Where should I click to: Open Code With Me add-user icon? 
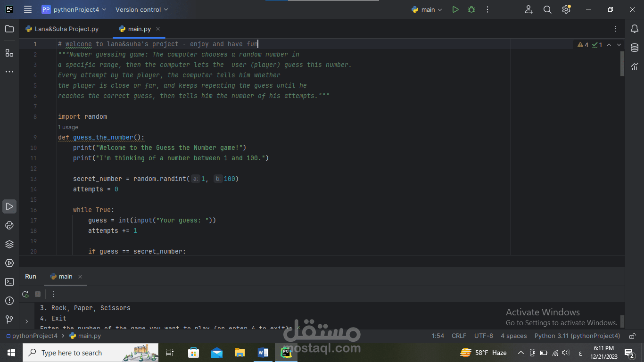529,9
